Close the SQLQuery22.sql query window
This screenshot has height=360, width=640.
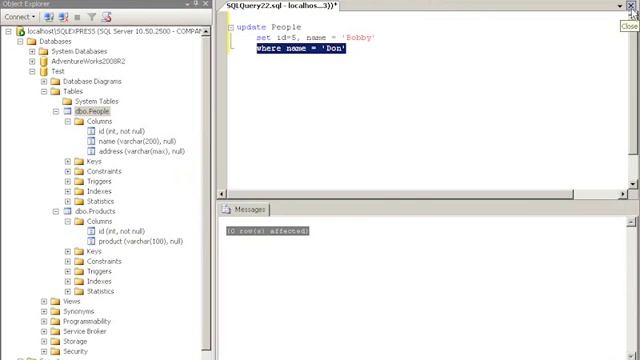(x=631, y=6)
